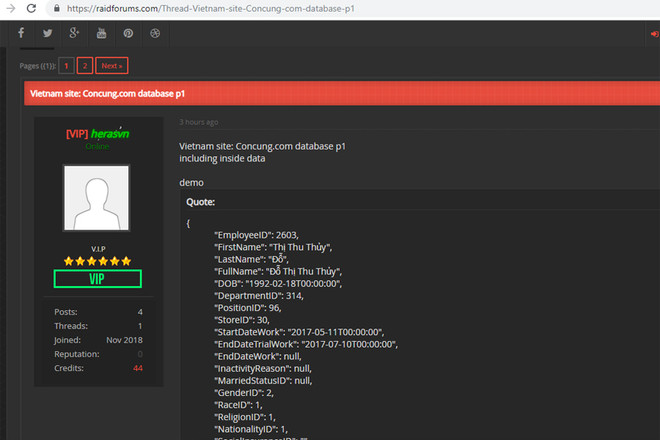660x440 pixels.
Task: Click the Next » page button
Action: point(111,66)
